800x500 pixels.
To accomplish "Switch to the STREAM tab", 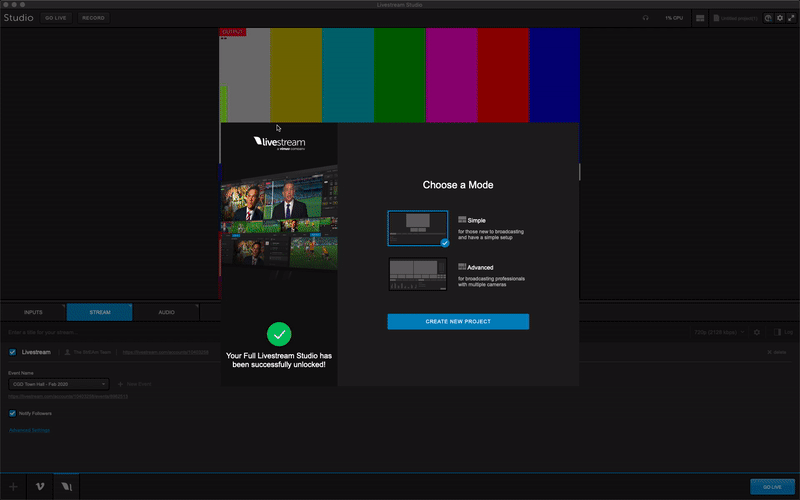I will coord(99,312).
